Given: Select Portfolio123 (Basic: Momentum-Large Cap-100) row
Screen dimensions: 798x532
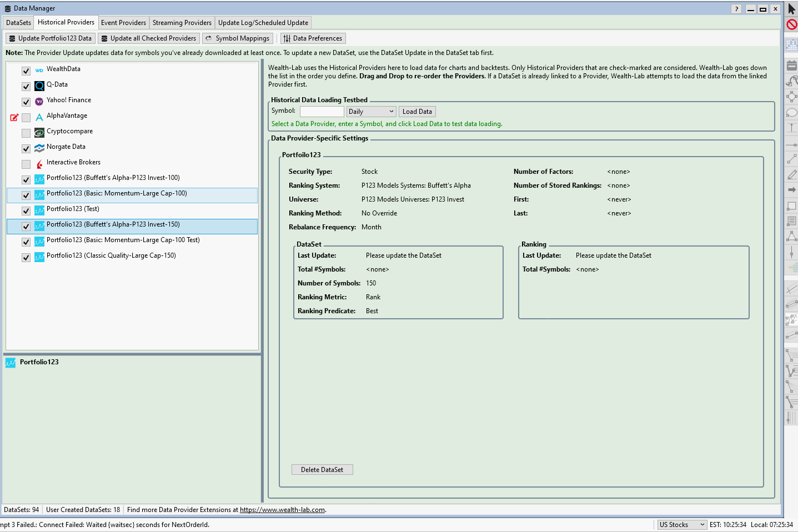Looking at the screenshot, I should tap(132, 195).
